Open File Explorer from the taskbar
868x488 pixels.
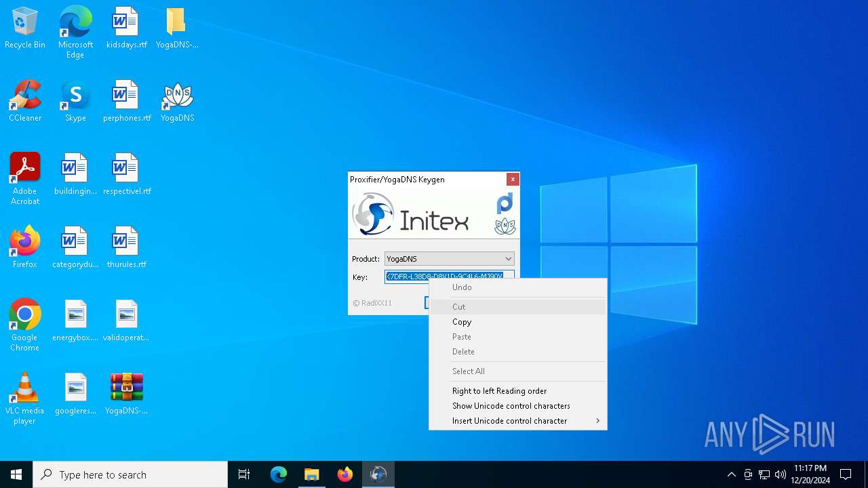coord(312,474)
